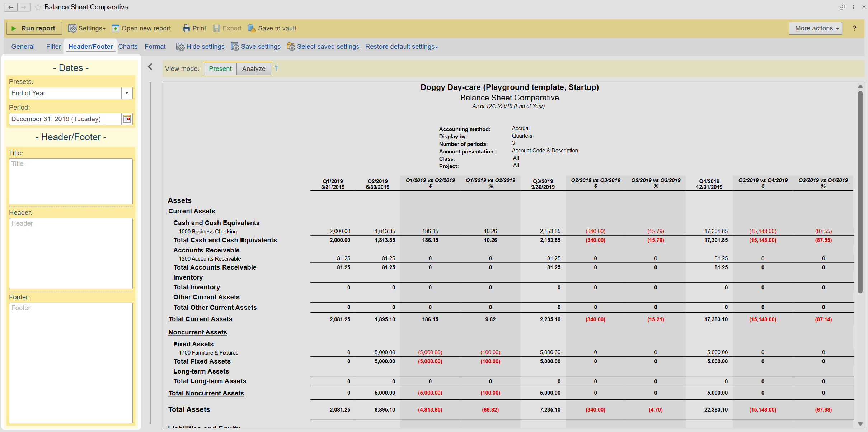Viewport: 868px width, 432px height.
Task: Collapse the settings side panel with the chevron
Action: point(150,67)
